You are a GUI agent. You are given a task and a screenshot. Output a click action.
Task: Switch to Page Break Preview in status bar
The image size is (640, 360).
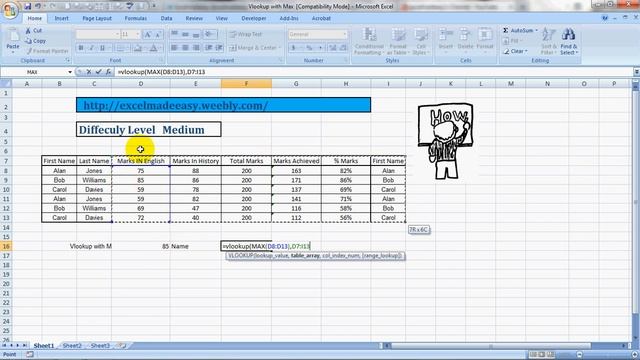pyautogui.click(x=551, y=354)
